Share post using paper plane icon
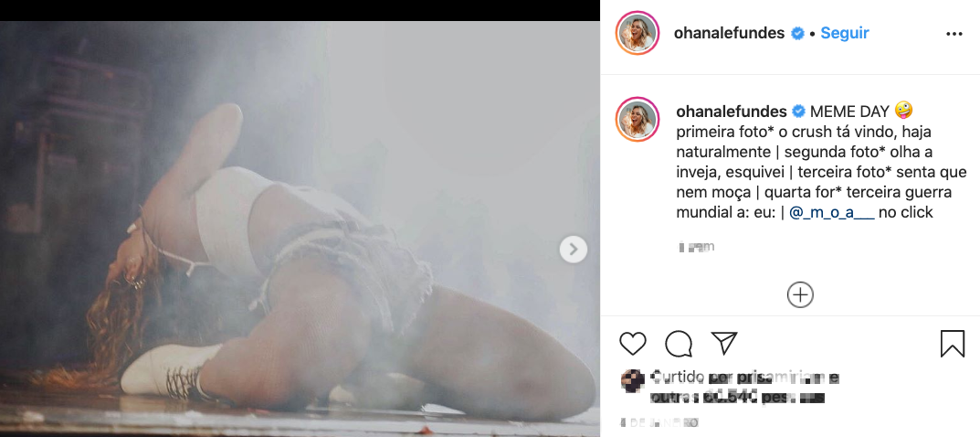Image resolution: width=980 pixels, height=437 pixels. pos(724,343)
